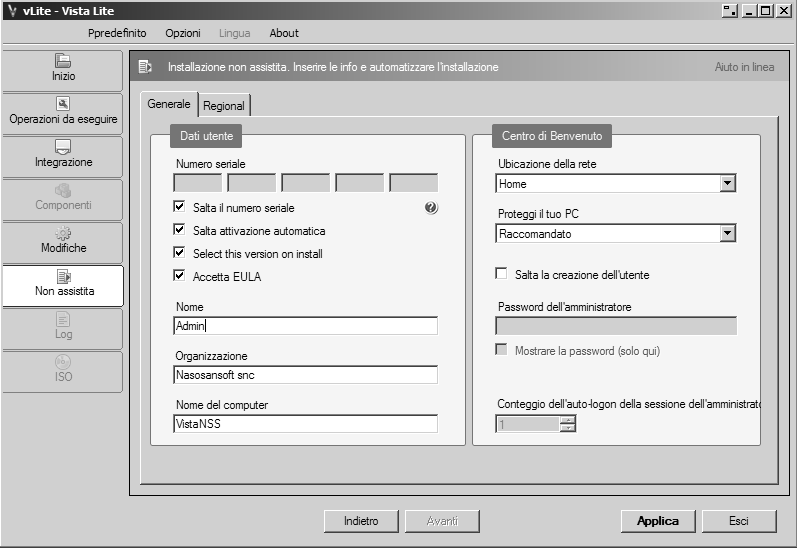The height and width of the screenshot is (548, 797).
Task: Click the Applica button
Action: (658, 521)
